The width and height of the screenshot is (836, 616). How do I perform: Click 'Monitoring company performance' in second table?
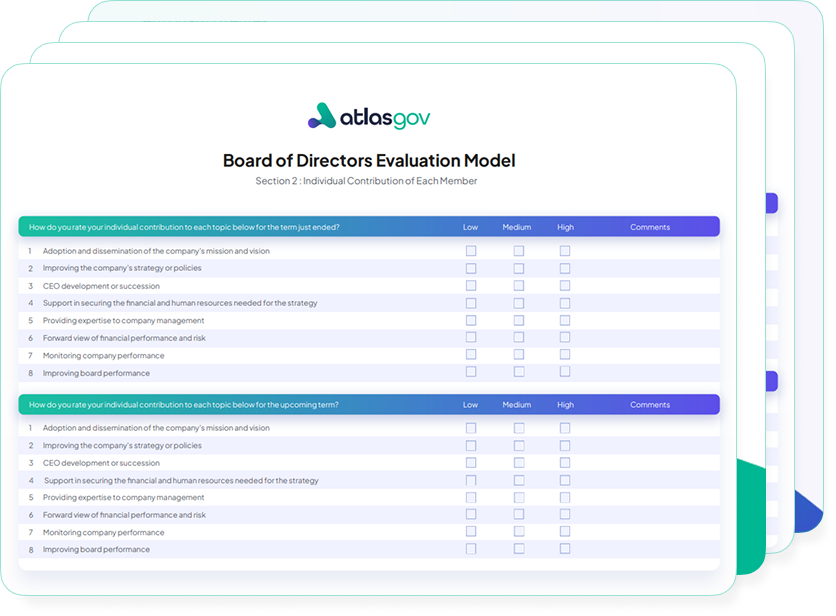click(103, 532)
